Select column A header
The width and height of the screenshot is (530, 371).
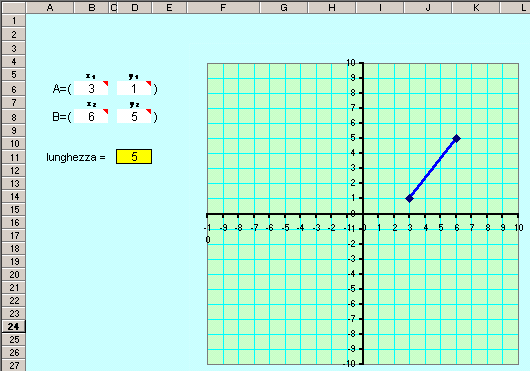pyautogui.click(x=50, y=7)
